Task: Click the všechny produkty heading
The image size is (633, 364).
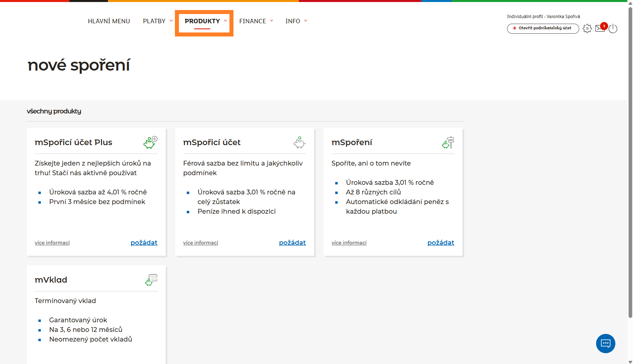Action: coord(54,111)
